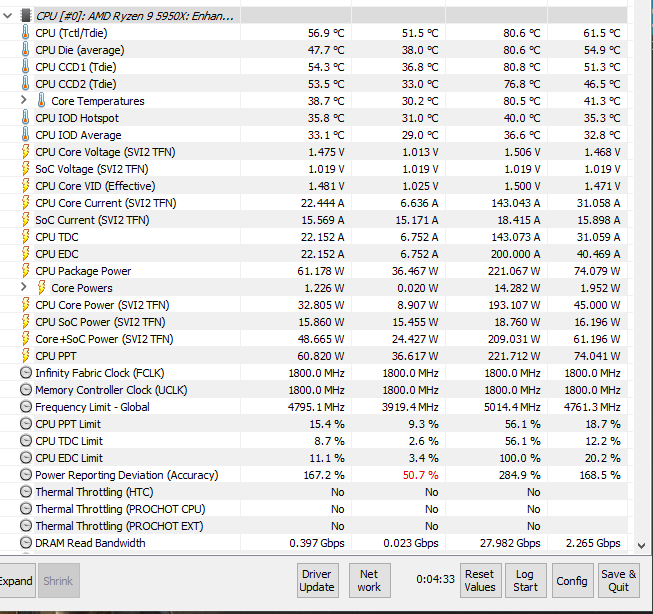Click the thermometer icon beside CPU (Tctl/Tdie)
The image size is (653, 614).
[x=25, y=33]
